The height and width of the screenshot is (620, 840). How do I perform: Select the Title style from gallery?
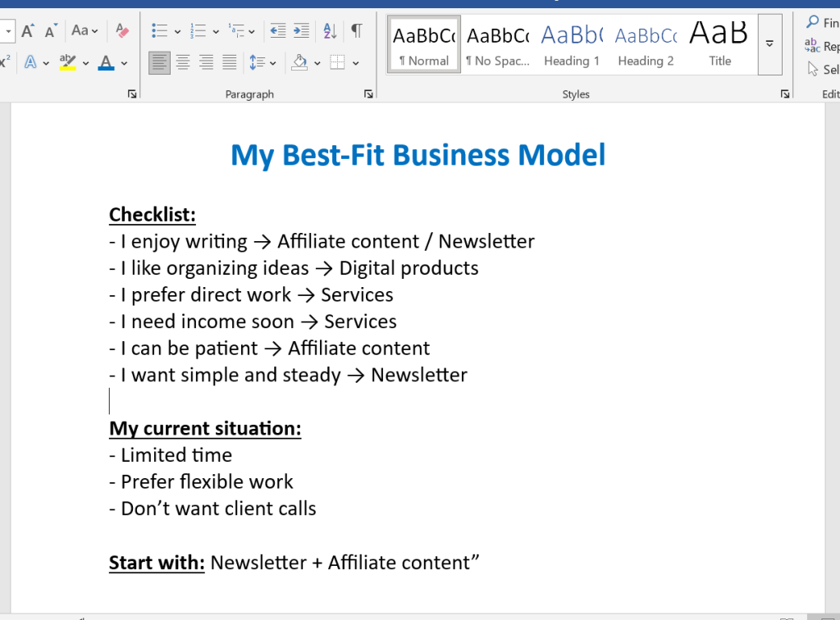click(x=719, y=43)
